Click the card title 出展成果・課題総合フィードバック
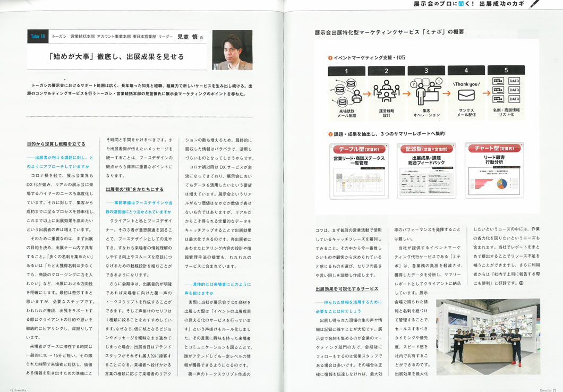Image resolution: width=563 pixels, height=392 pixels. [x=426, y=160]
